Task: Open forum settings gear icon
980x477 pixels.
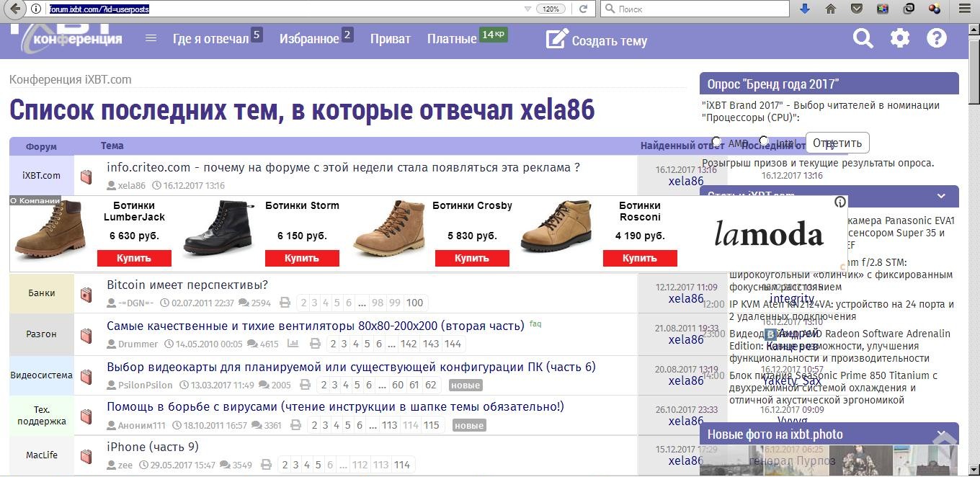Action: pos(900,38)
